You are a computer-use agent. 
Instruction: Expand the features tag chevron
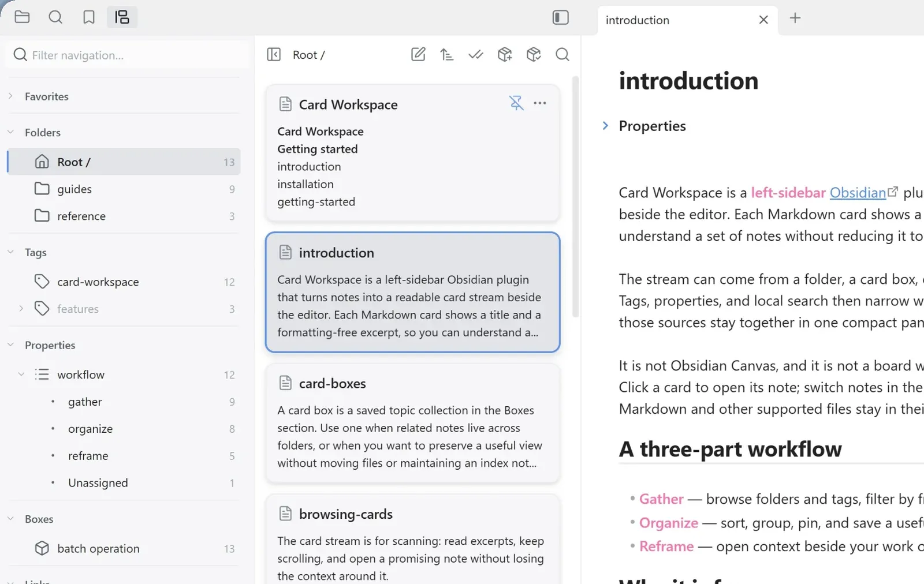[x=21, y=308]
